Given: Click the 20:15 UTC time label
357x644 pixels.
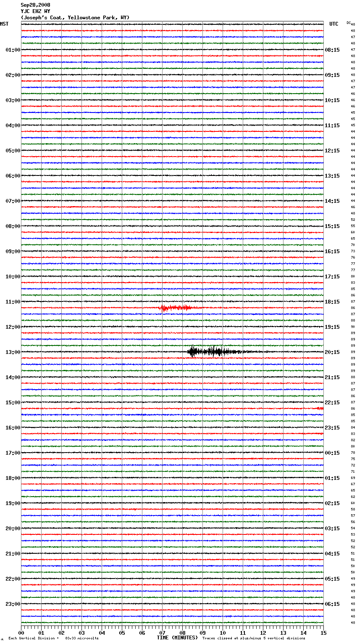Looking at the screenshot, I should (332, 352).
